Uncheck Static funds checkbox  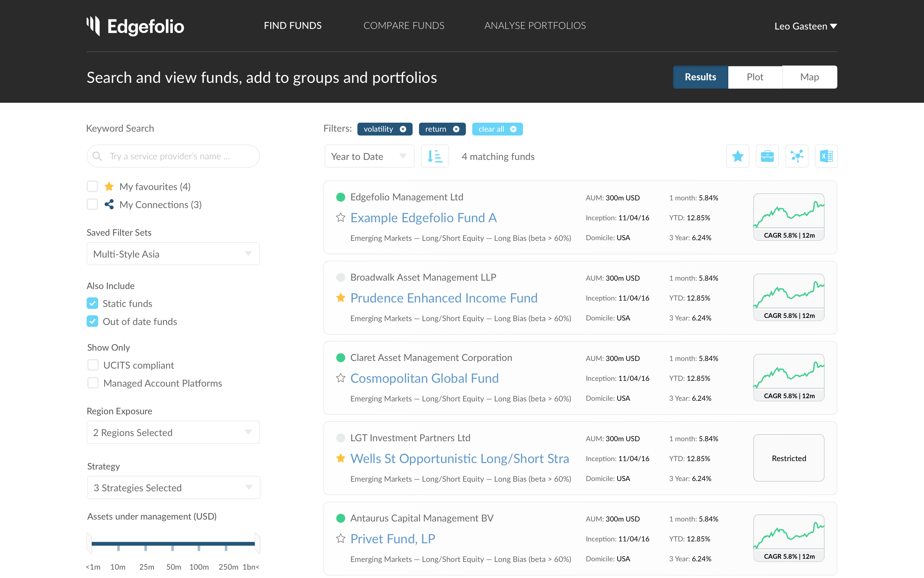[92, 303]
